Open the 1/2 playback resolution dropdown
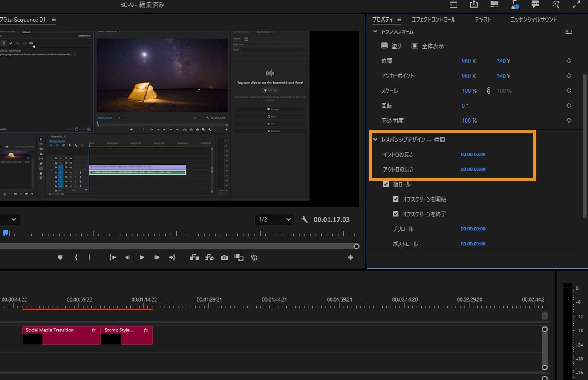 coord(275,219)
